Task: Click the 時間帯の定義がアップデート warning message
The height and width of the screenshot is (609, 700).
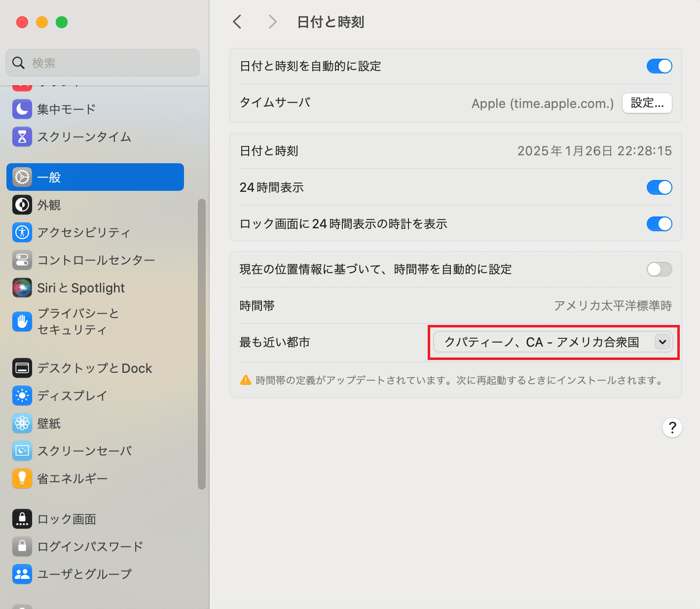Action: (460, 380)
